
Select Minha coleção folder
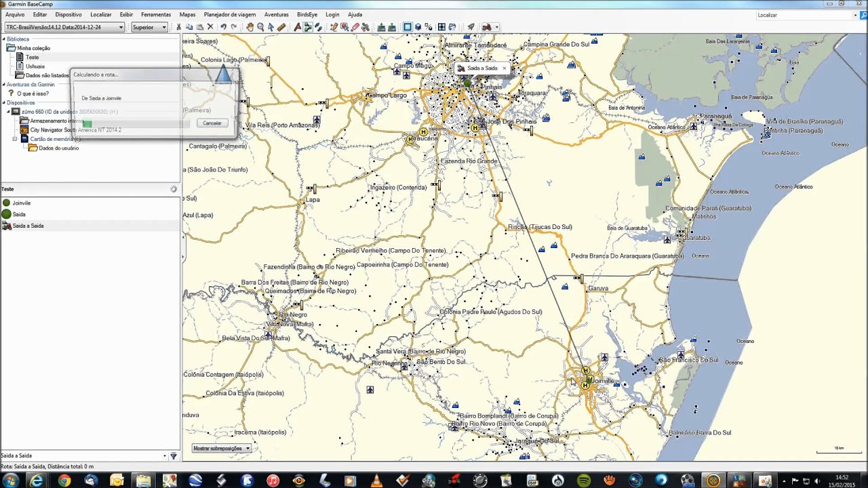pos(33,48)
